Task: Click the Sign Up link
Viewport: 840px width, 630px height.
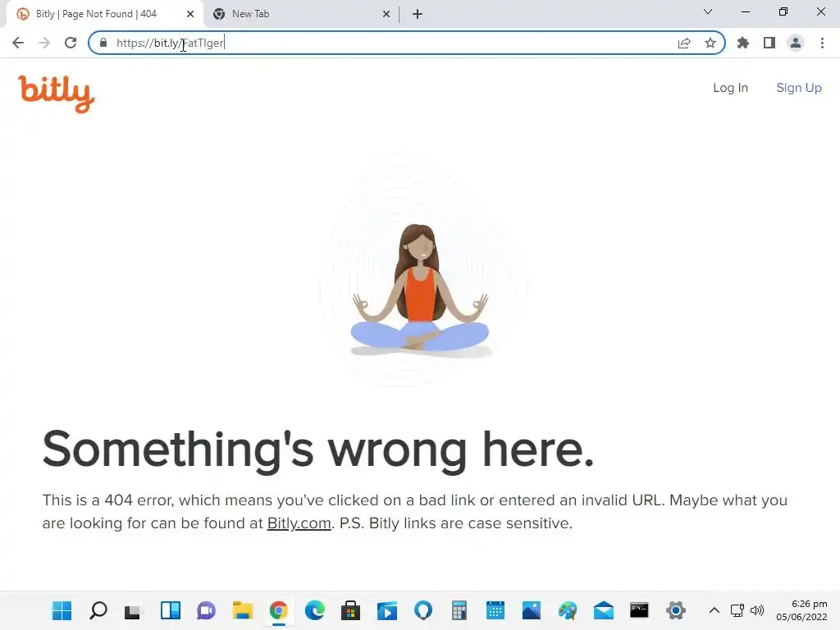Action: (x=799, y=88)
